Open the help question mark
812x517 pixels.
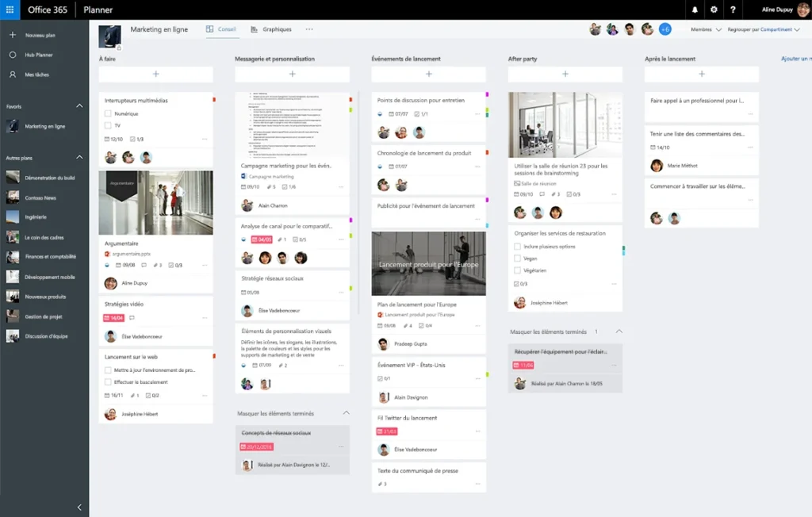point(733,10)
